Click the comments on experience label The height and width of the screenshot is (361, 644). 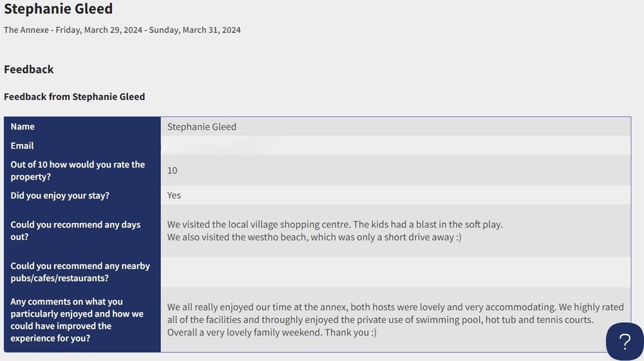77,320
